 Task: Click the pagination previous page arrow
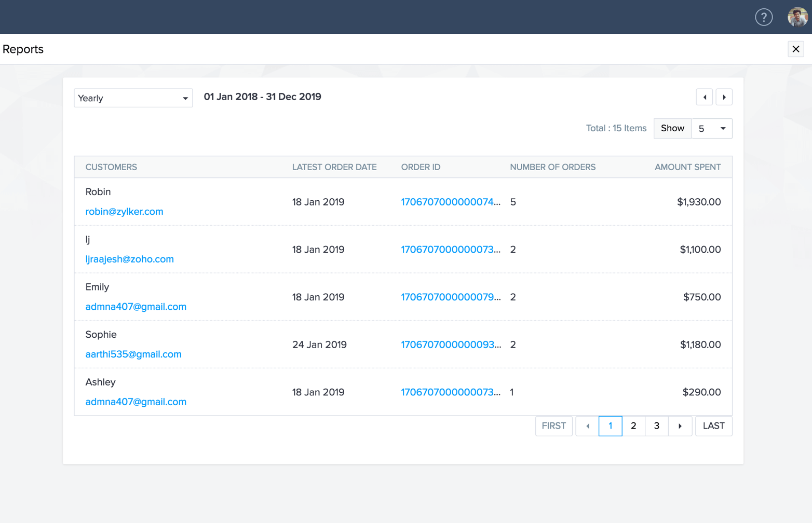[587, 426]
